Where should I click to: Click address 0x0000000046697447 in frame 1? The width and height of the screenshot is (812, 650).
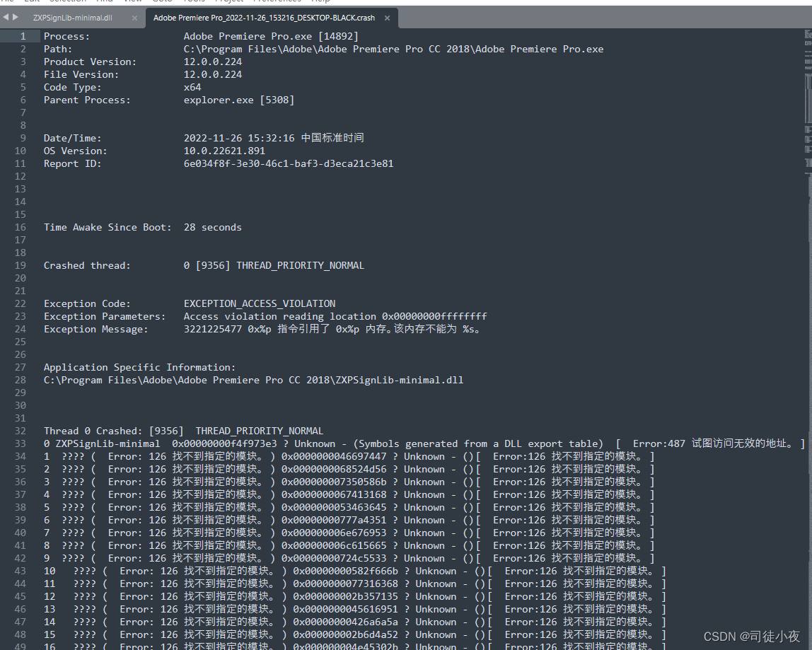click(x=334, y=456)
